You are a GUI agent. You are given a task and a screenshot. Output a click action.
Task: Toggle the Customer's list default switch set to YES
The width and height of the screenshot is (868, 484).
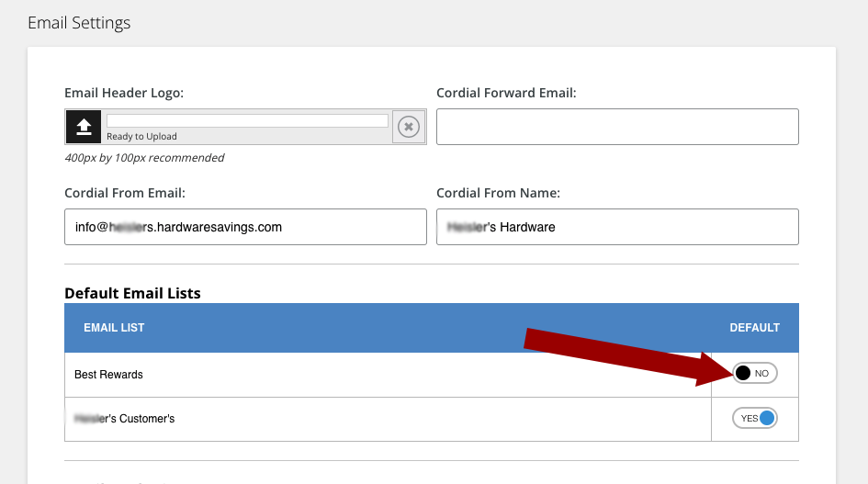pyautogui.click(x=754, y=418)
